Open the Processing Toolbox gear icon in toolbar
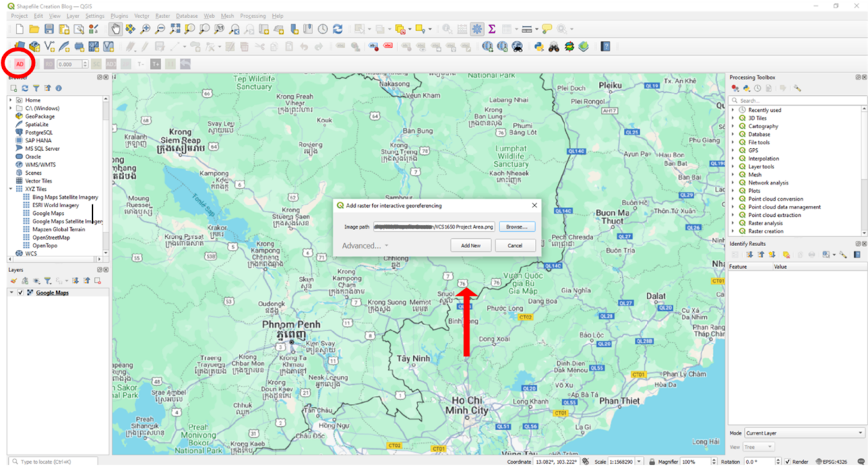Viewport: 868px width, 467px height. click(477, 29)
